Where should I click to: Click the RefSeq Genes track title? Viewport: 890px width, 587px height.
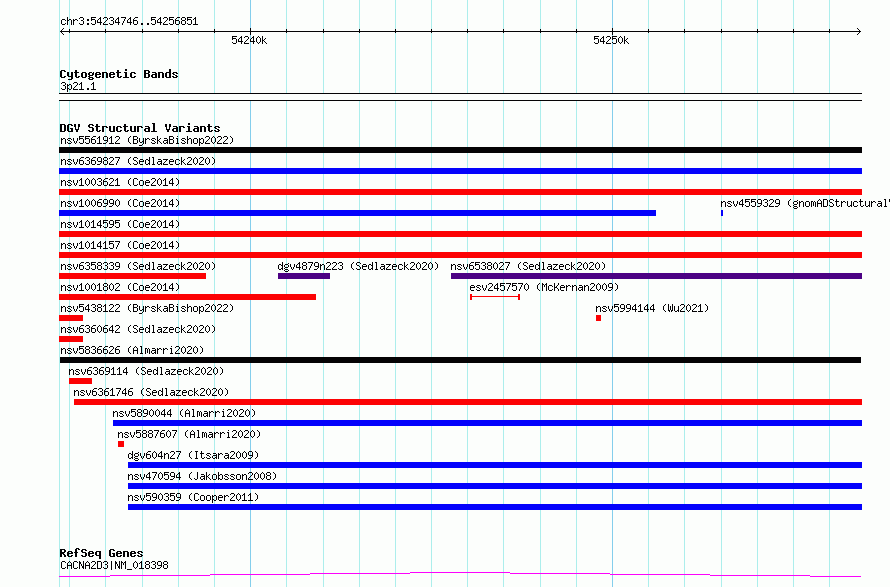[101, 553]
